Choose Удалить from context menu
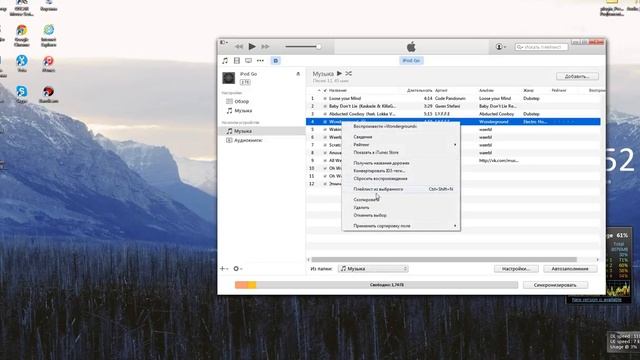 click(361, 207)
